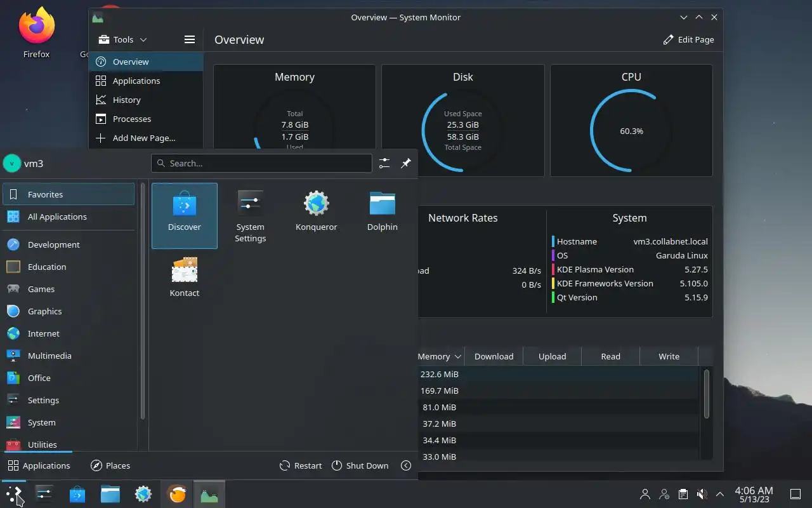Screen dimensions: 812x508
Task: Click the Shut Down button
Action: (360, 465)
